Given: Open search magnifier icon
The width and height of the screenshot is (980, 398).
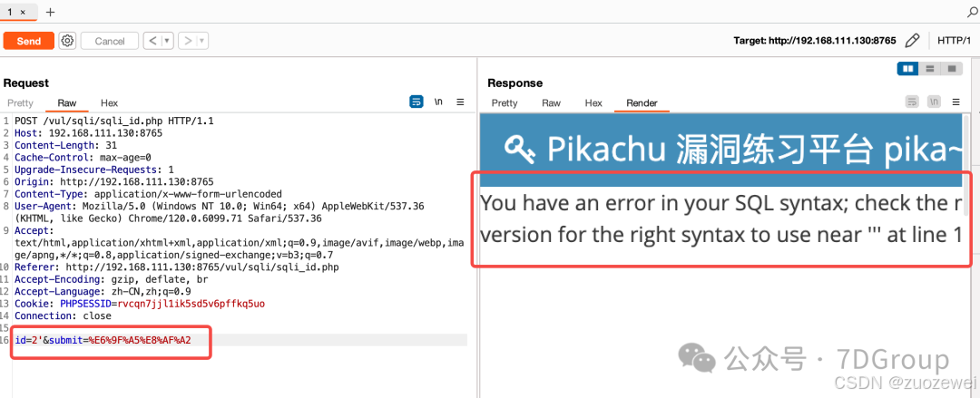Looking at the screenshot, I should [x=972, y=12].
